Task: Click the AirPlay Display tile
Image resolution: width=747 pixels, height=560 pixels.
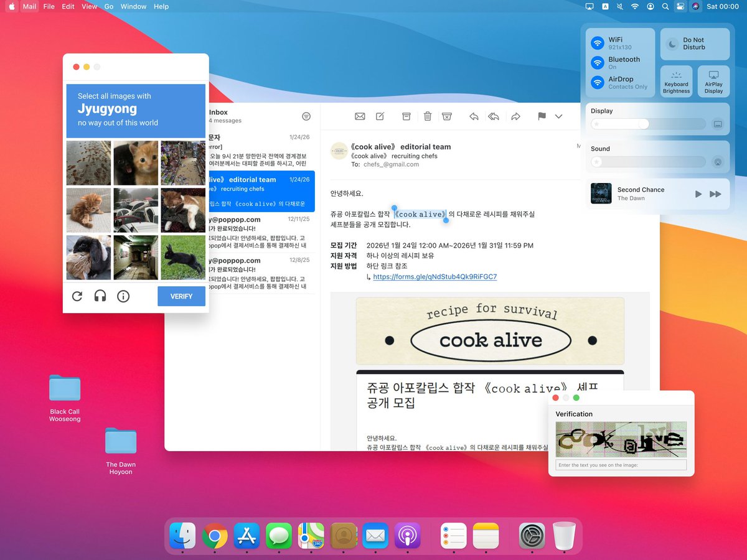Action: click(x=713, y=82)
